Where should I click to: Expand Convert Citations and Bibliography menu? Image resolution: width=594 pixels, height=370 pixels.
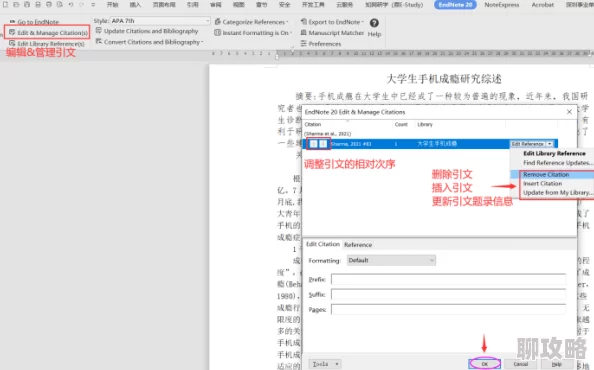coord(149,42)
